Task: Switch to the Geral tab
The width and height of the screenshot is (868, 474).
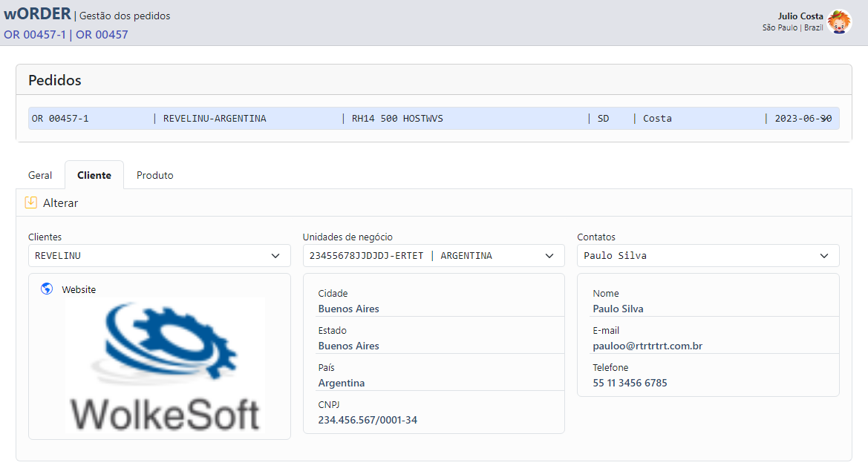Action: tap(40, 175)
